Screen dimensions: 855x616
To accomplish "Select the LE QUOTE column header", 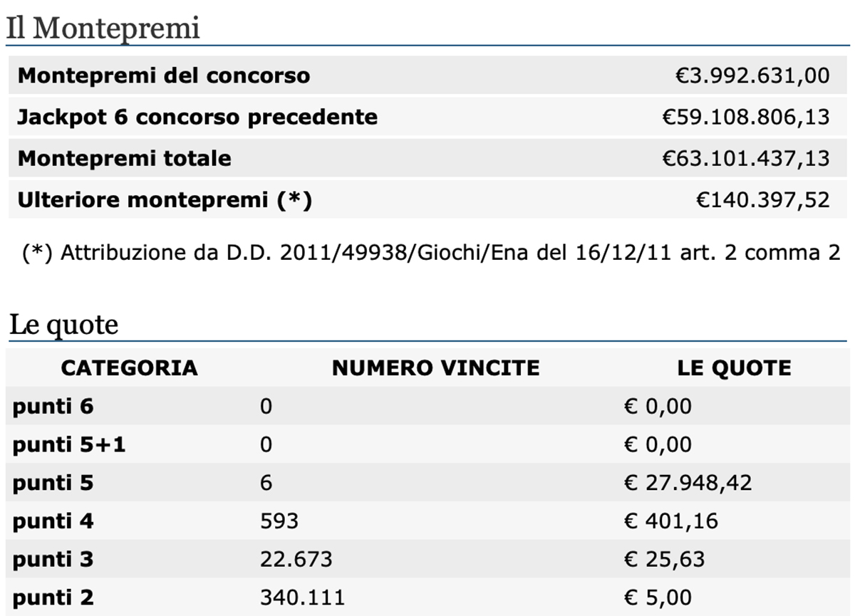I will [734, 367].
